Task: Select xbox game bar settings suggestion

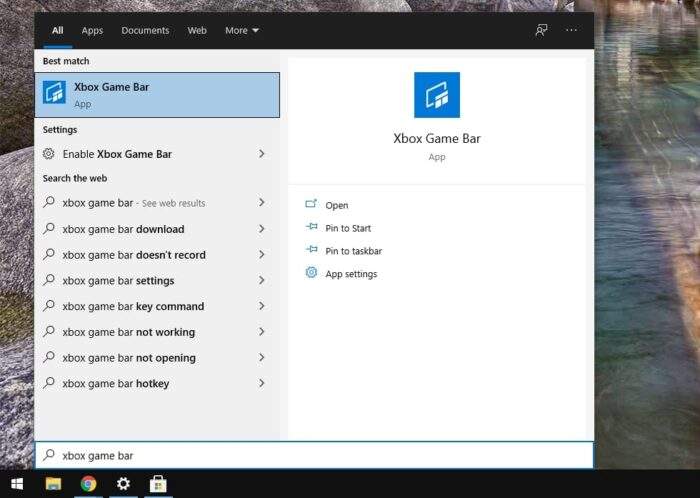Action: click(157, 280)
